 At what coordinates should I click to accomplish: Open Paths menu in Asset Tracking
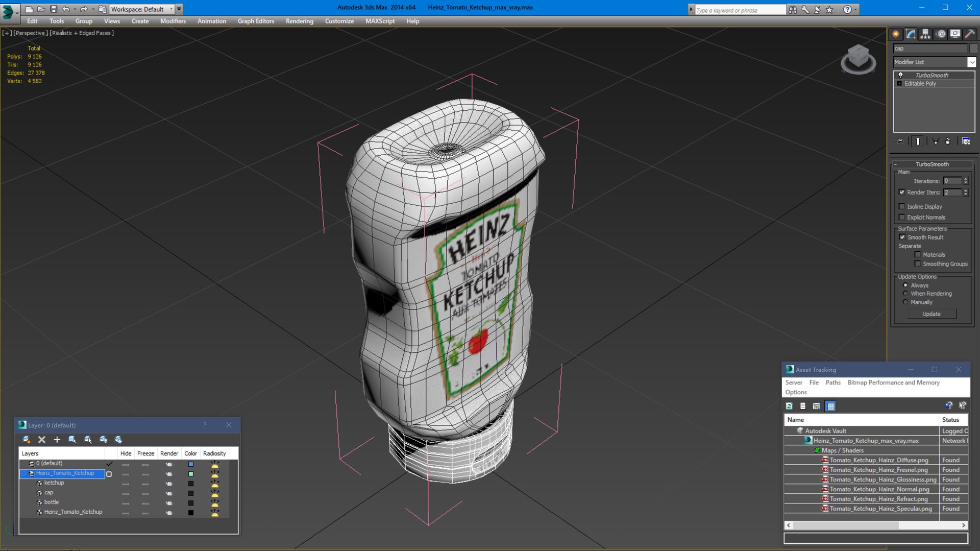tap(833, 382)
